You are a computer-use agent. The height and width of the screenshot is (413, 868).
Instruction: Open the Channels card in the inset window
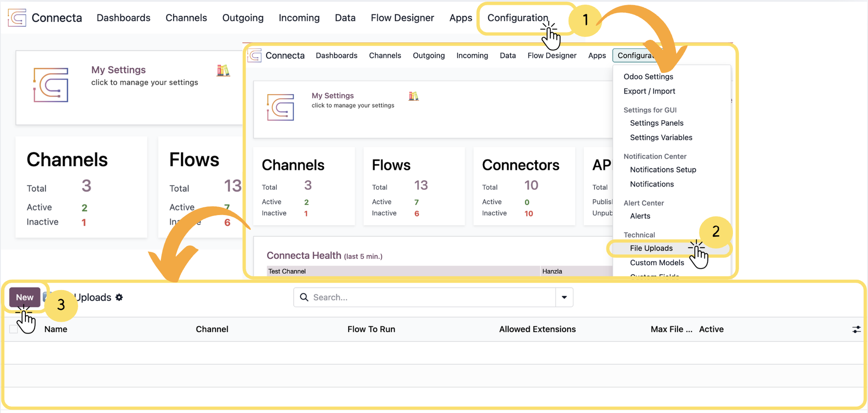304,186
